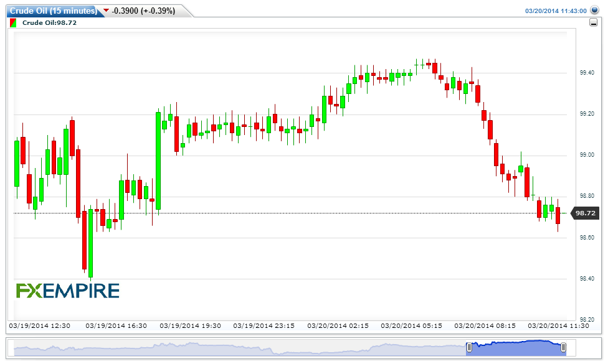608x364 pixels.
Task: Collapse the chart with the minus button
Action: pos(593,22)
